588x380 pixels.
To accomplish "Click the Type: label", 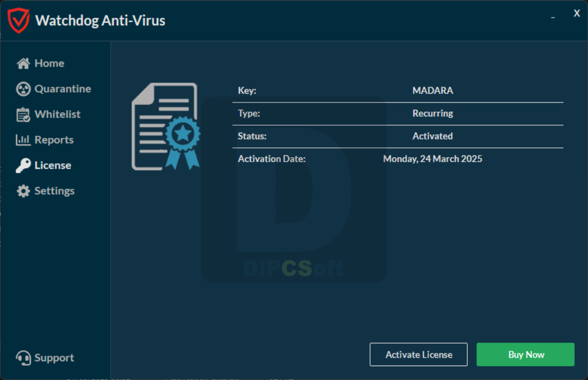I will 249,113.
